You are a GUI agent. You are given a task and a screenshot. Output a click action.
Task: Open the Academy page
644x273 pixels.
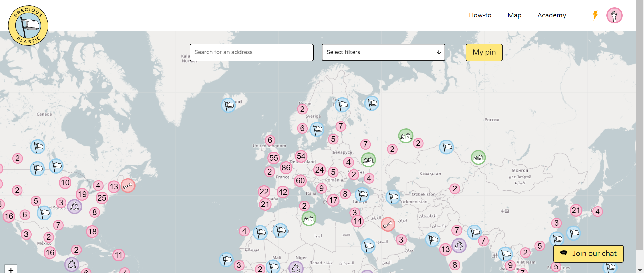[x=551, y=15]
